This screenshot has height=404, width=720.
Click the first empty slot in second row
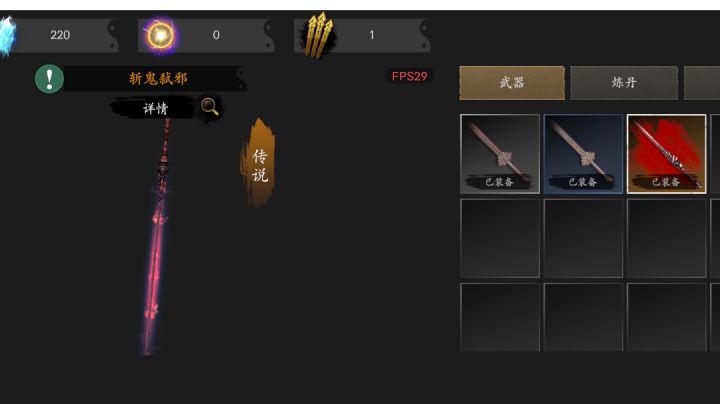(x=500, y=238)
